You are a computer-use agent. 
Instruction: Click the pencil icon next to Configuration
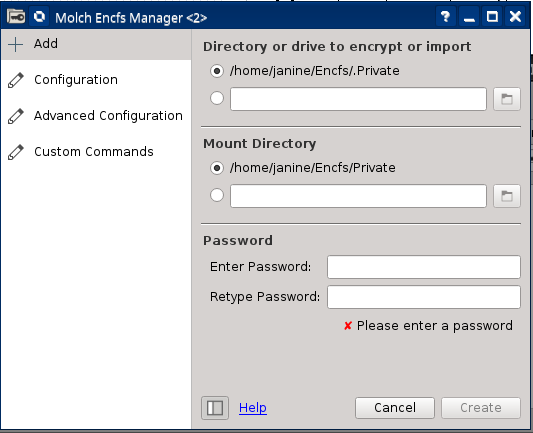pyautogui.click(x=16, y=80)
